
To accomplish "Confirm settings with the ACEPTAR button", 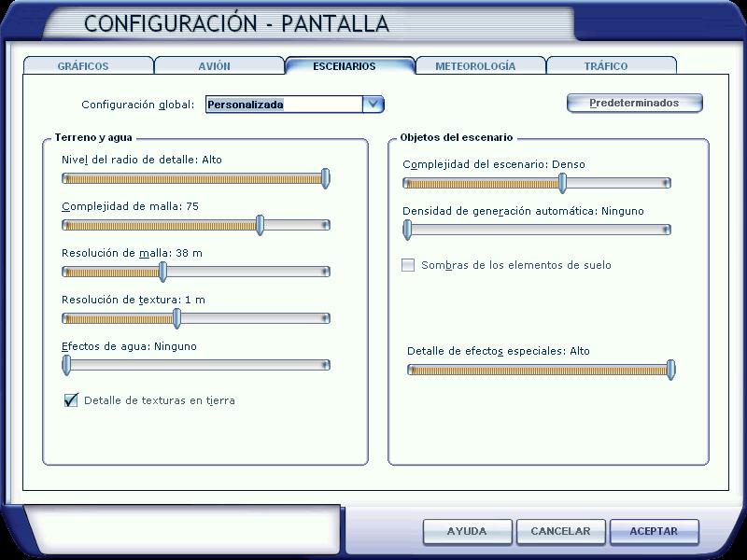I will pyautogui.click(x=654, y=531).
